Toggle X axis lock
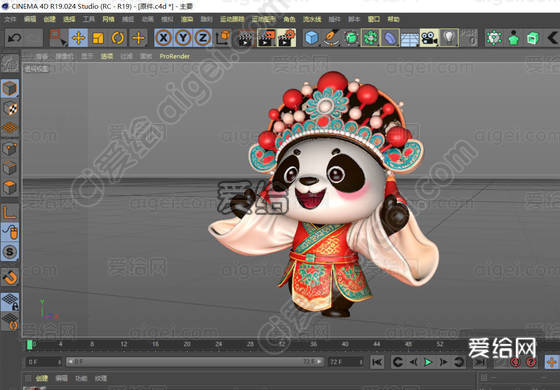The width and height of the screenshot is (560, 390). (x=164, y=38)
